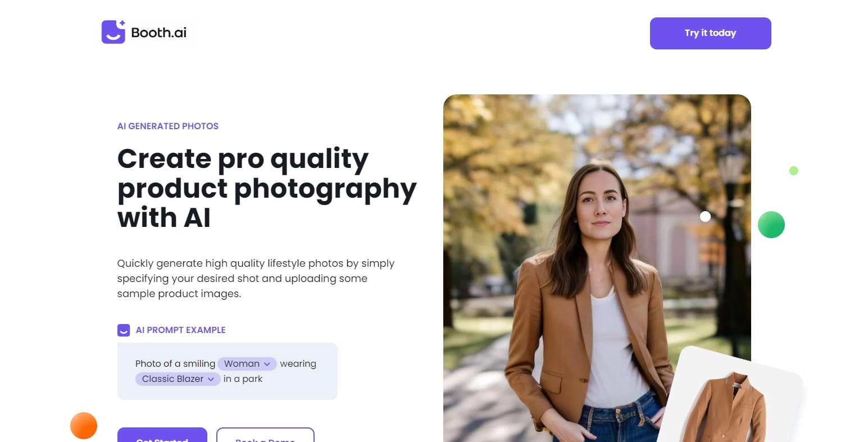This screenshot has height=442, width=868.
Task: Click the AI GENERATED PHOTOS label
Action: 168,126
